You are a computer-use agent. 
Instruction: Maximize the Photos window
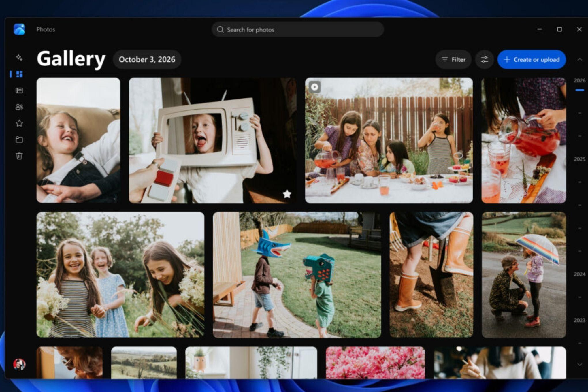click(x=559, y=29)
